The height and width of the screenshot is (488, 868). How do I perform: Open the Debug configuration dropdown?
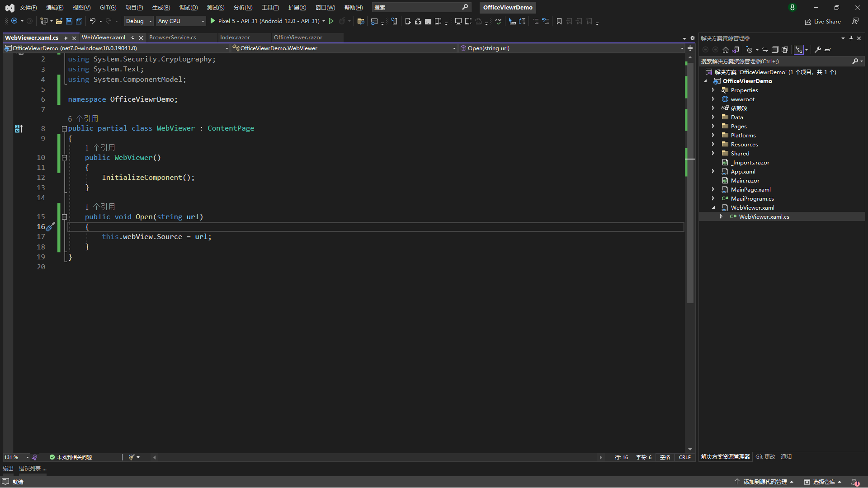click(139, 21)
